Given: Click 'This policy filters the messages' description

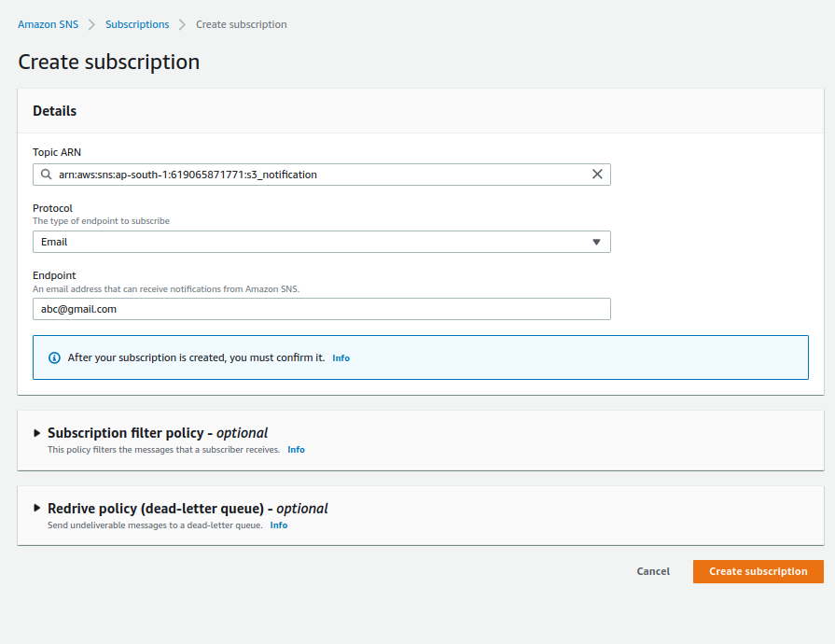Looking at the screenshot, I should [163, 450].
